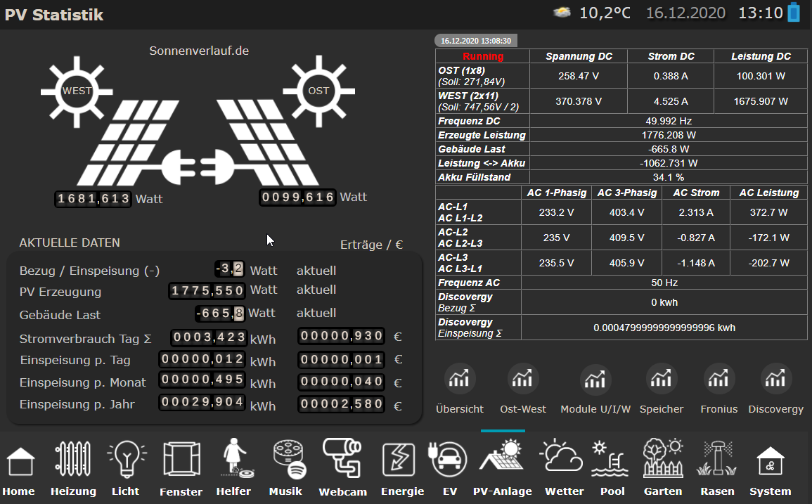Open the Home navigation icon
The image size is (812, 504).
20,461
